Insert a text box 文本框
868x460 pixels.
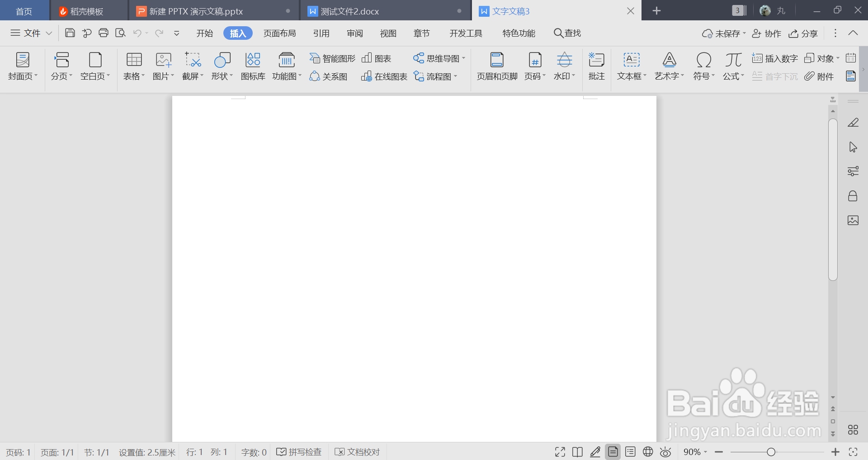[631, 66]
